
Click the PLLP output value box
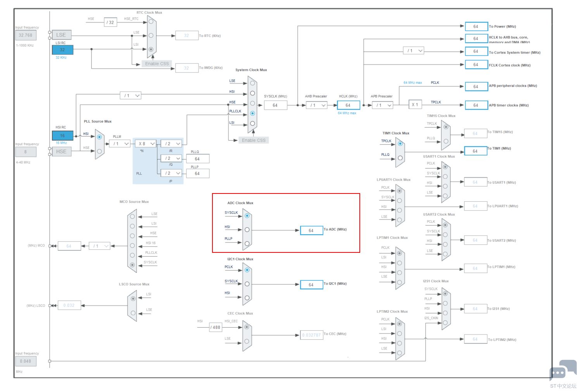tap(198, 173)
